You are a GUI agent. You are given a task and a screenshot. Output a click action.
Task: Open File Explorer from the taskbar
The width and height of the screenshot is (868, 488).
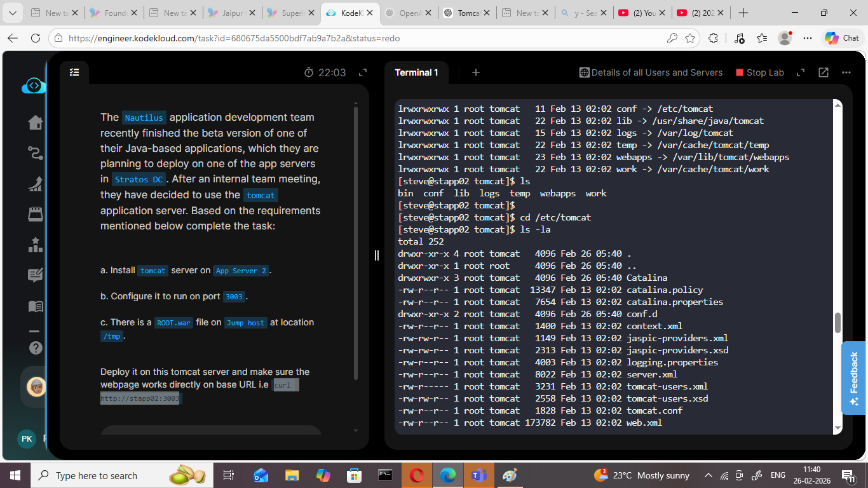[292, 475]
